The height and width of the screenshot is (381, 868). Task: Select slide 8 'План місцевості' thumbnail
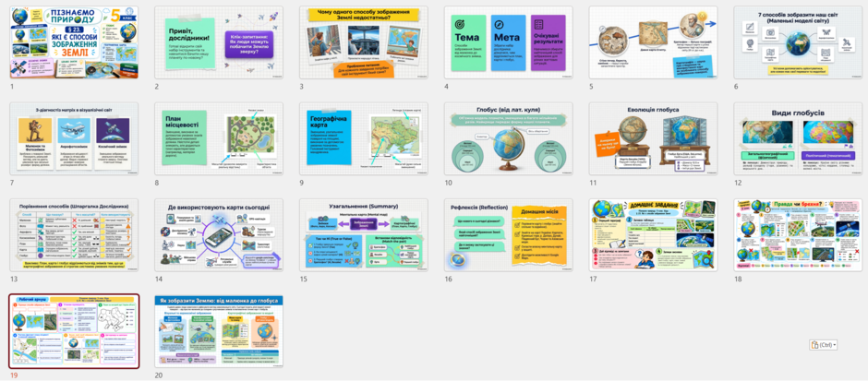click(x=219, y=138)
